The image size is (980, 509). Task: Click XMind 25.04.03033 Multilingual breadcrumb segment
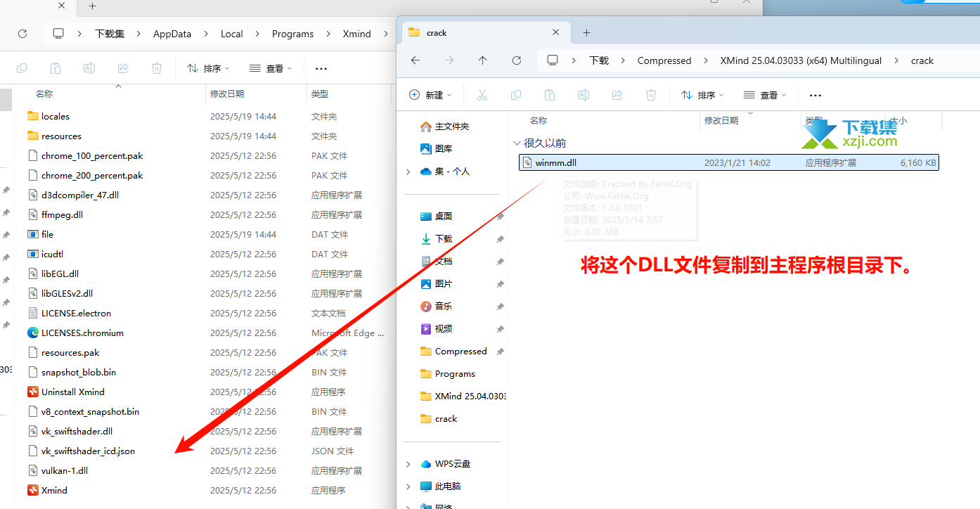pyautogui.click(x=801, y=60)
